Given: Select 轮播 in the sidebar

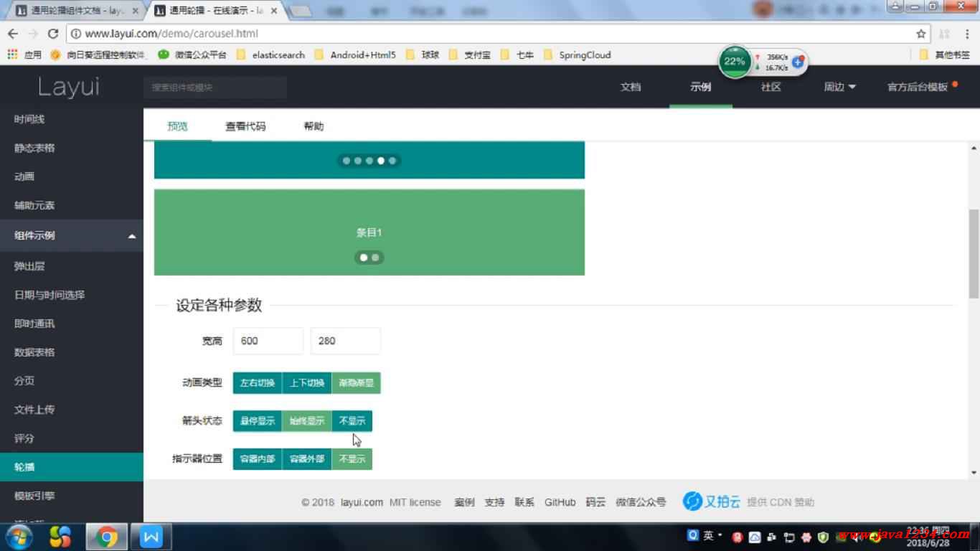Looking at the screenshot, I should click(x=72, y=467).
